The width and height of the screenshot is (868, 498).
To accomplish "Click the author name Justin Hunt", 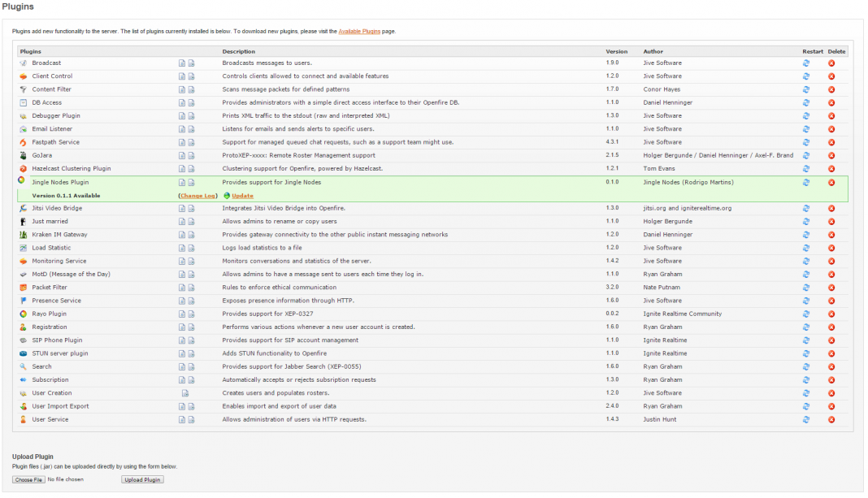I will tap(660, 419).
